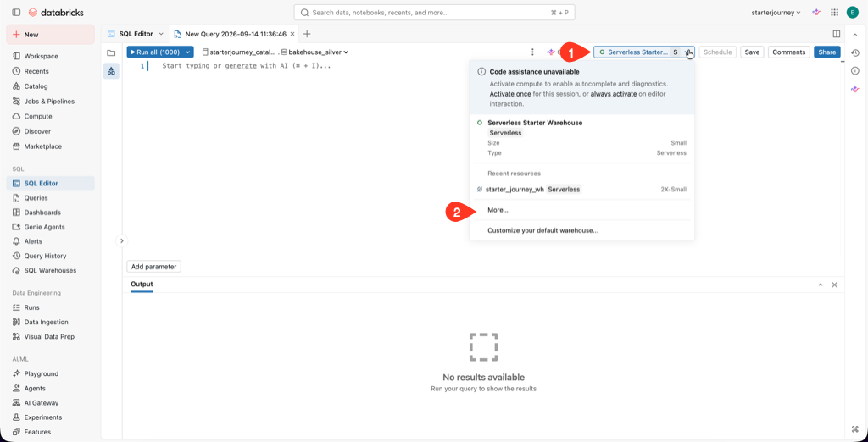This screenshot has width=868, height=442.
Task: Click the Share button
Action: [x=827, y=52]
